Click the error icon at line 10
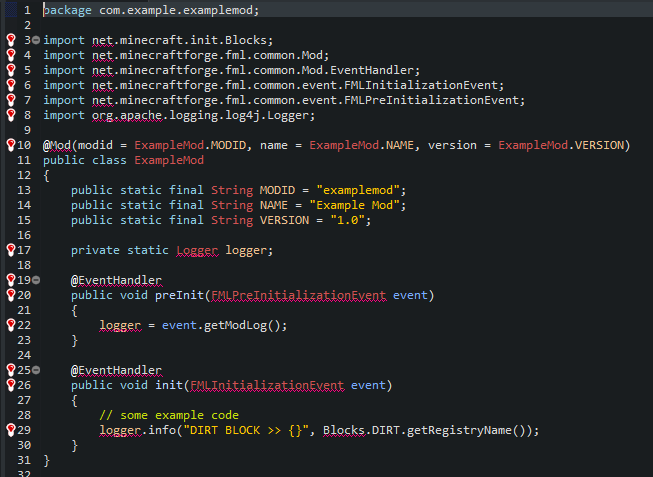 [x=10, y=145]
